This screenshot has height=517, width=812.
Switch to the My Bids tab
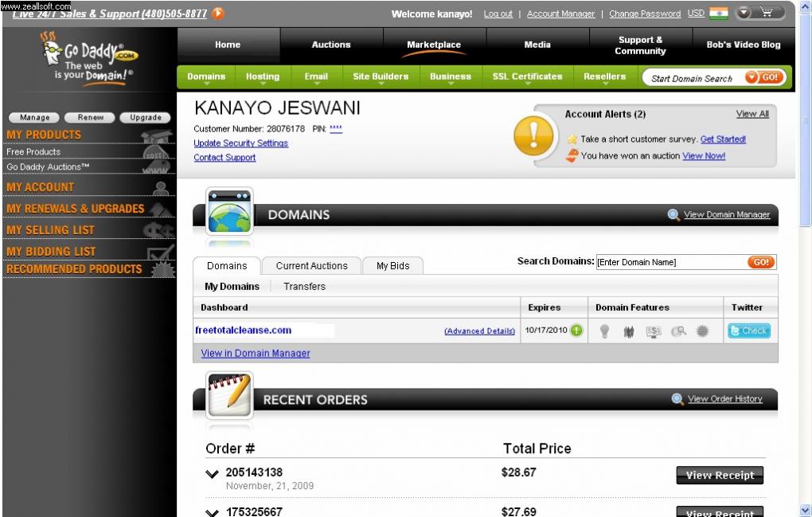(393, 266)
